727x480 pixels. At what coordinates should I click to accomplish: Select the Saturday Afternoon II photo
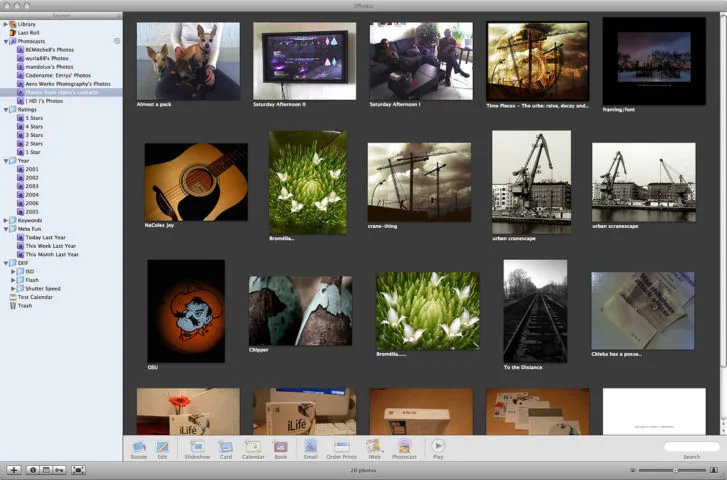(x=305, y=61)
